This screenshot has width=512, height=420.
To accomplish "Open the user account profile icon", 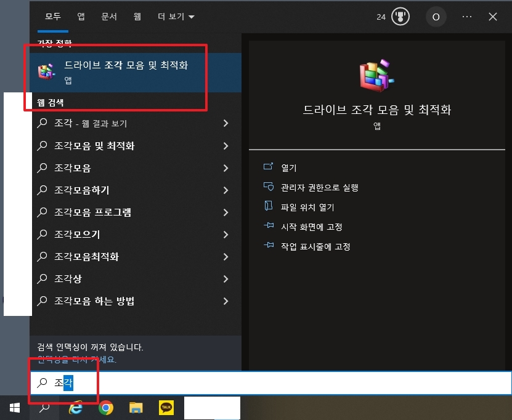I will coord(436,17).
